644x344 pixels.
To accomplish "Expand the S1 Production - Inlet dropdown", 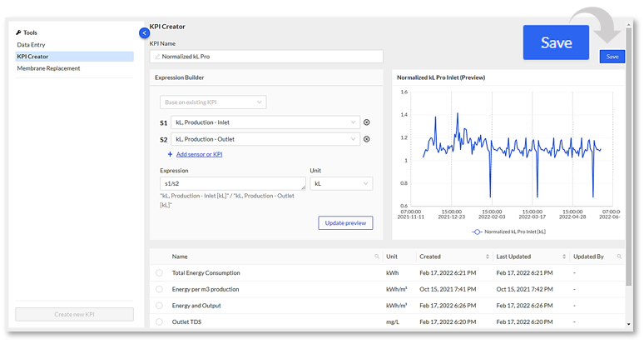I will tap(266, 122).
